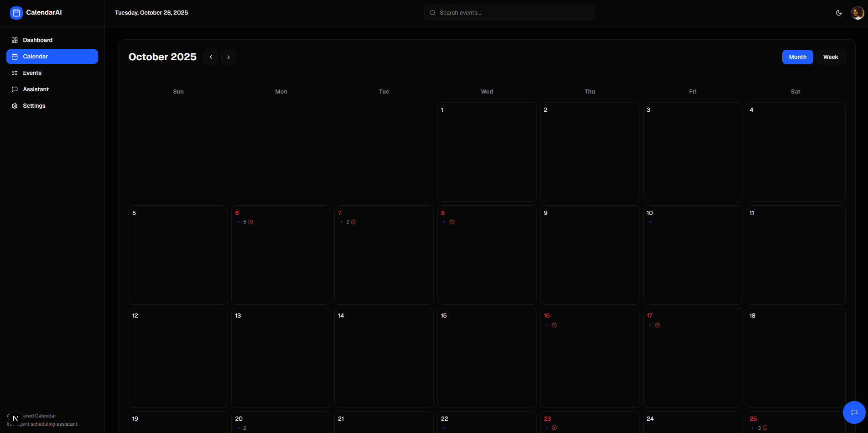Click the alert icon on October 25
This screenshot has width=868, height=433.
pos(766,428)
